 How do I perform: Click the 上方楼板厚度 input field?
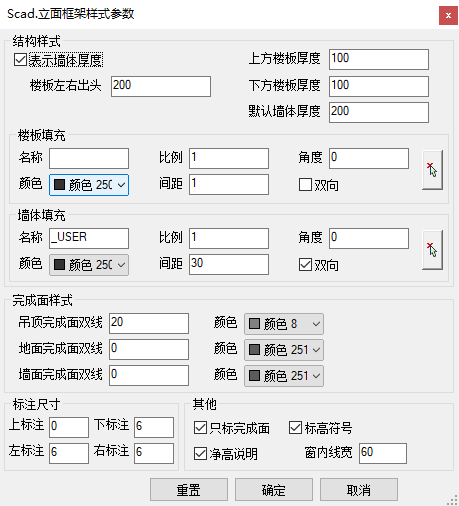pyautogui.click(x=379, y=59)
